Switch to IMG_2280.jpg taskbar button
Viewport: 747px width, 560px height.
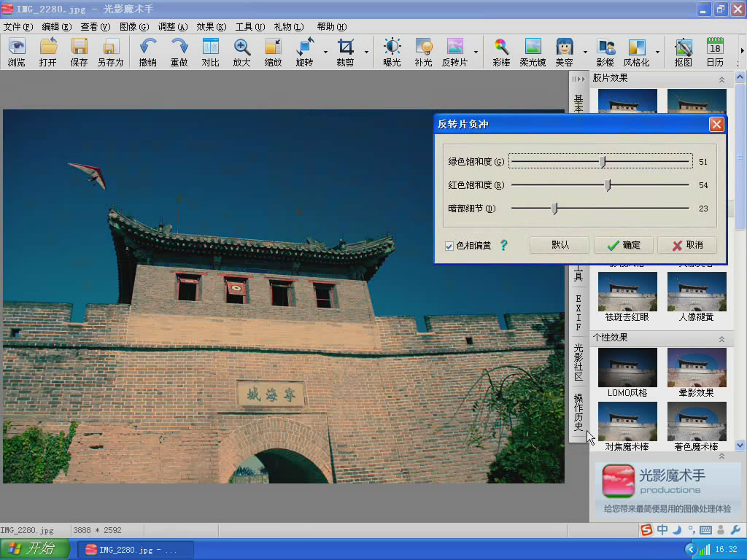tap(134, 550)
